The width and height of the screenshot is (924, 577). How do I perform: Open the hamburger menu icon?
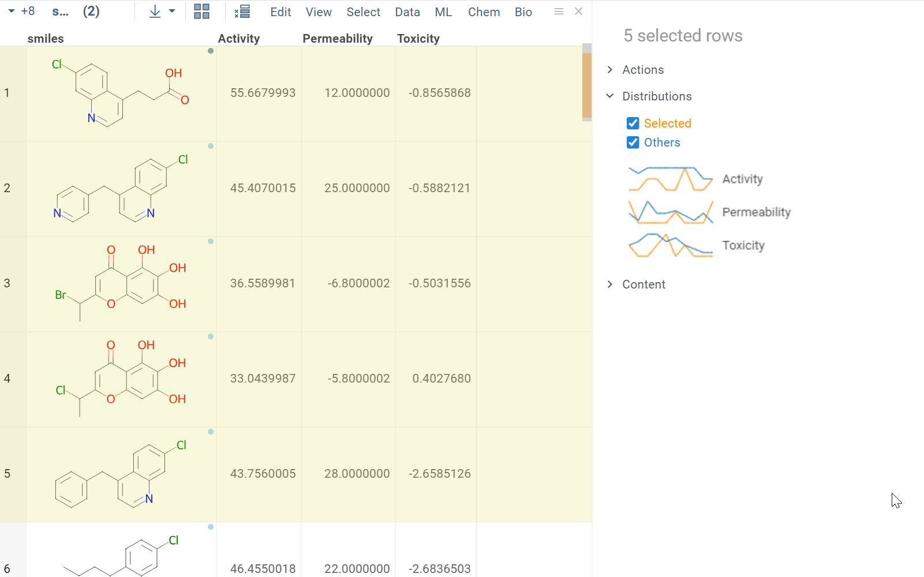click(558, 12)
